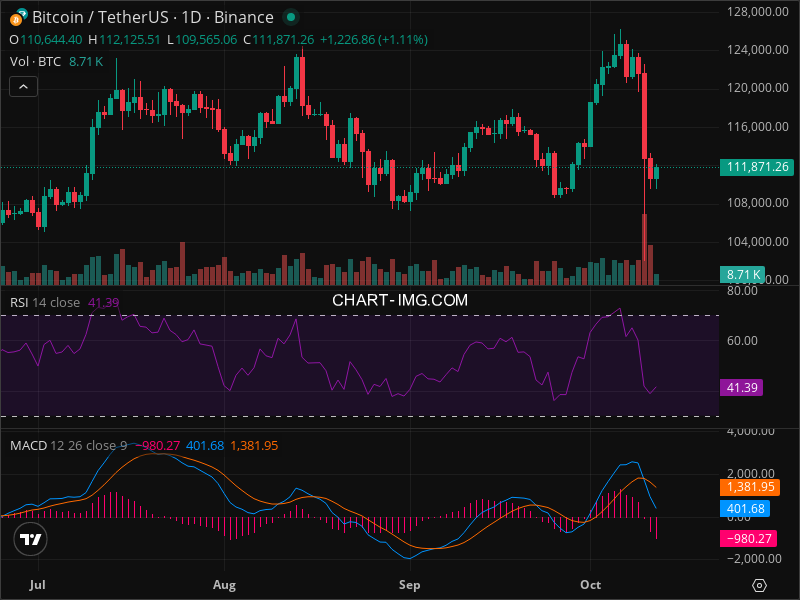The width and height of the screenshot is (800, 600).
Task: Click the Oct label on time axis
Action: (x=590, y=583)
